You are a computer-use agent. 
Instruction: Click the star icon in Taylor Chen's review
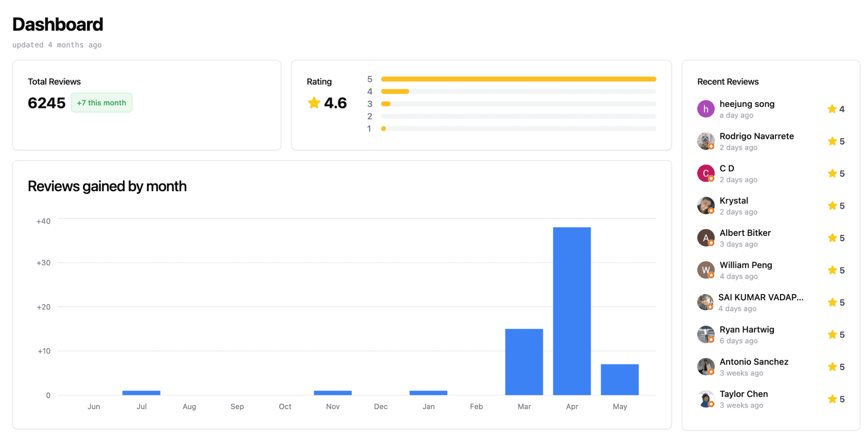click(832, 399)
